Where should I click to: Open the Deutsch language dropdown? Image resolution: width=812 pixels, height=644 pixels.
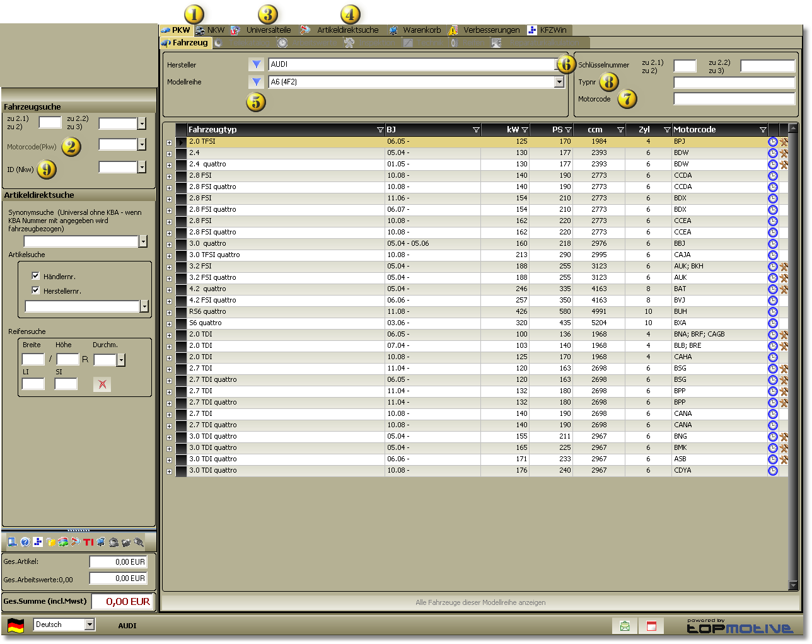click(x=90, y=624)
